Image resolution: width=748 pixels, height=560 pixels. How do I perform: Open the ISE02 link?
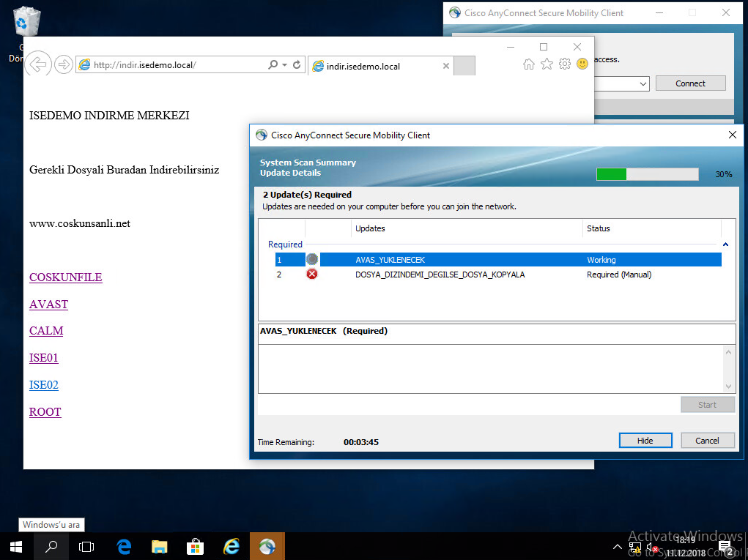pos(44,385)
